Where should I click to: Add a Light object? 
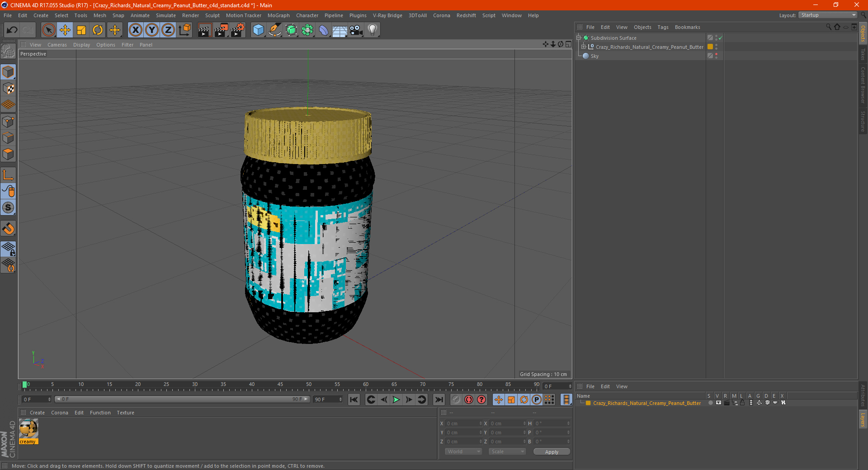pyautogui.click(x=373, y=30)
